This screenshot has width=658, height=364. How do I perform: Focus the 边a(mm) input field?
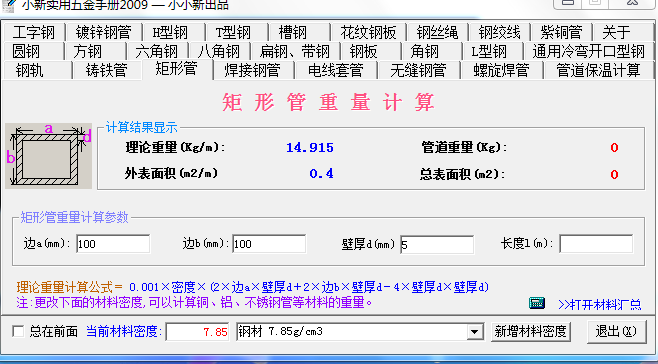coord(113,244)
